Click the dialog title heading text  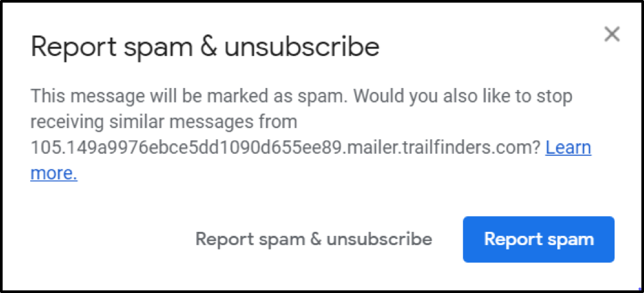pos(205,48)
